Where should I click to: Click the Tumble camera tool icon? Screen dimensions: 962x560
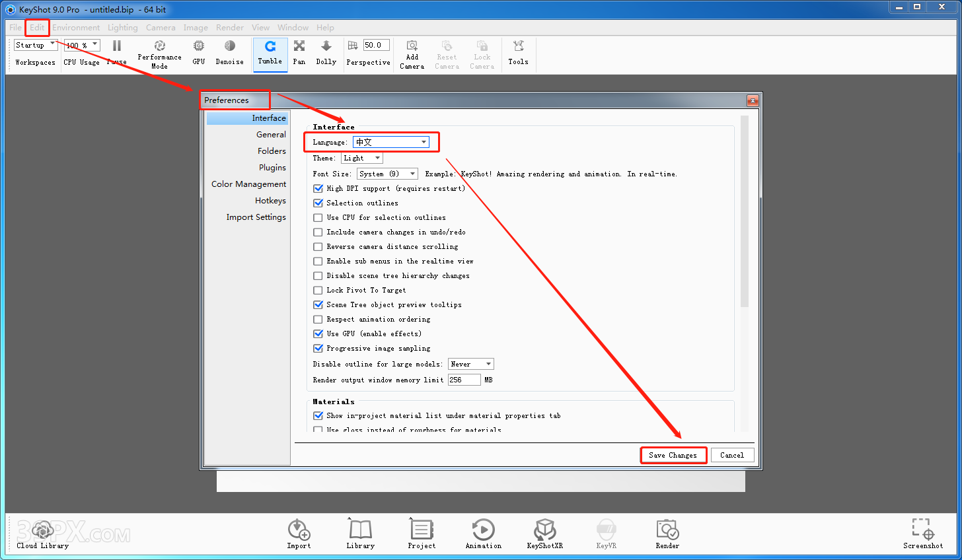coord(270,47)
